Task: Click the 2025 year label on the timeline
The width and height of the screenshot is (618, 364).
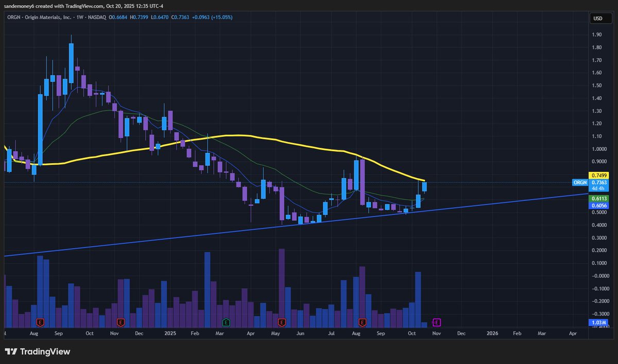Action: point(169,334)
